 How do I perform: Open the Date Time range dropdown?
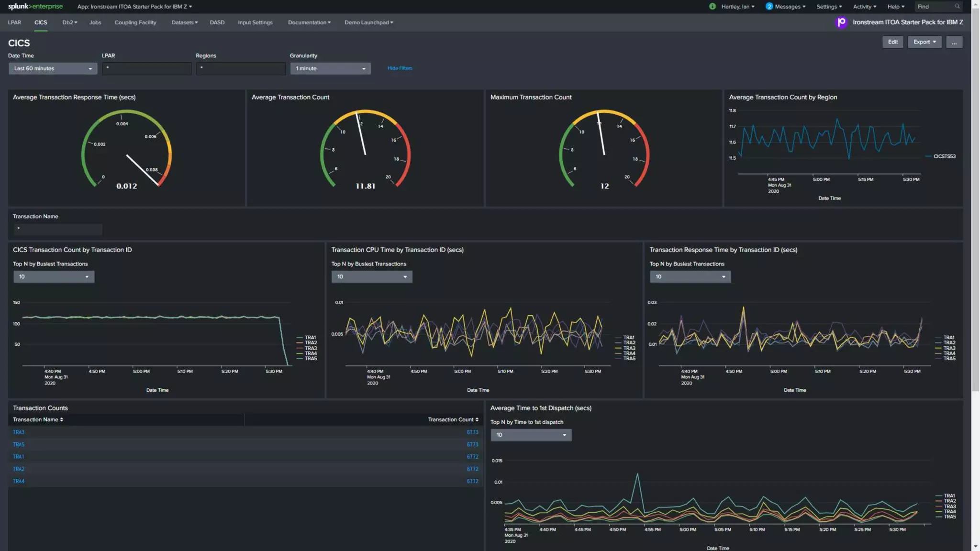point(53,68)
